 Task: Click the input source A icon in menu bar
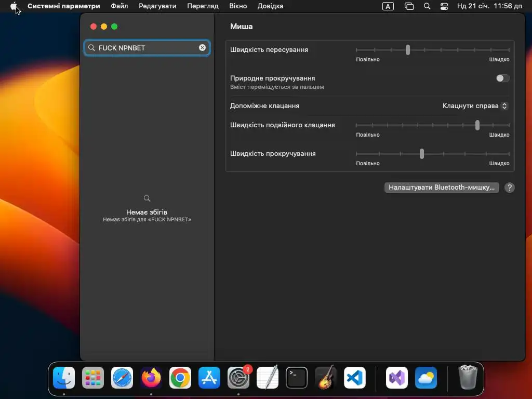pyautogui.click(x=388, y=6)
